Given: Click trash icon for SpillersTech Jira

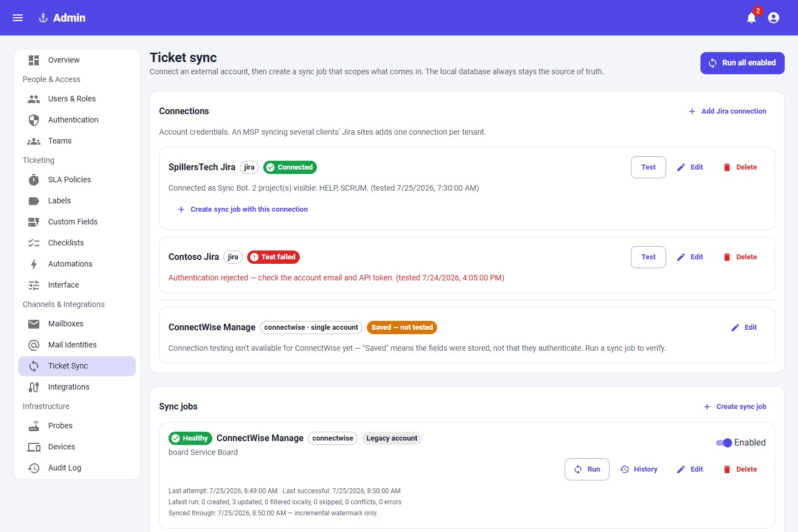Looking at the screenshot, I should [727, 167].
